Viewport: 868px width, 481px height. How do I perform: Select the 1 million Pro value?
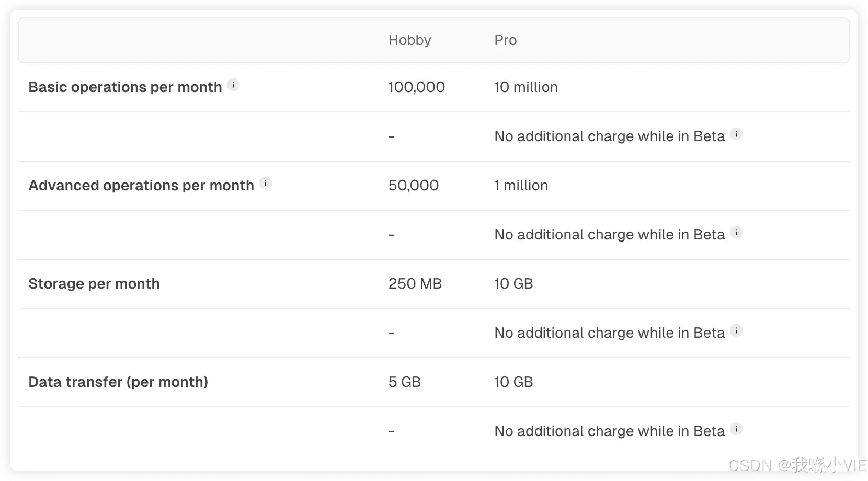(x=521, y=185)
